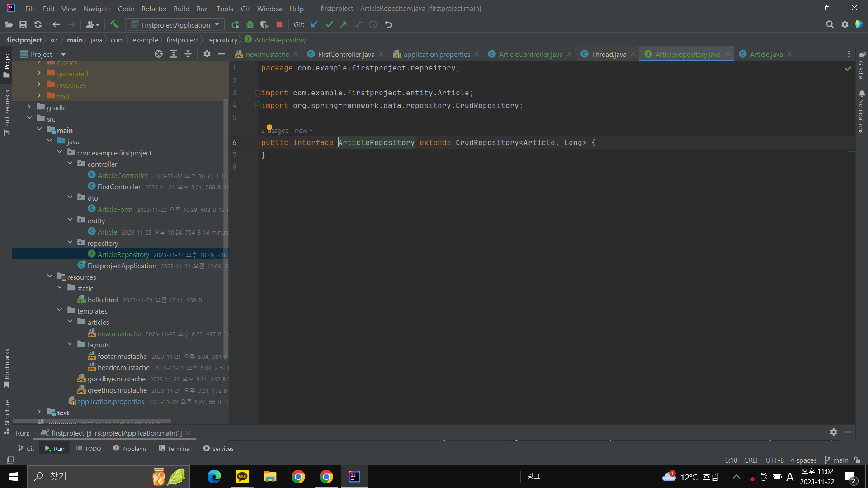
Task: Stop the running application
Action: [279, 25]
